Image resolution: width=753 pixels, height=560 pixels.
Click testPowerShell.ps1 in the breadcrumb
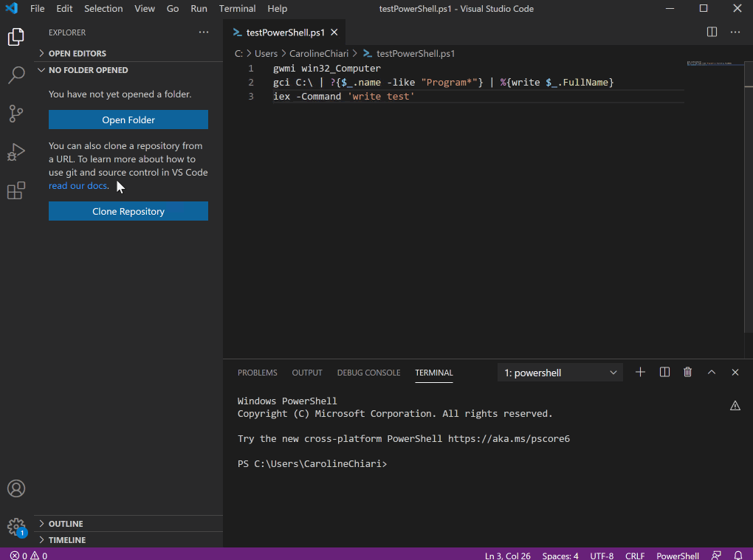click(x=416, y=53)
